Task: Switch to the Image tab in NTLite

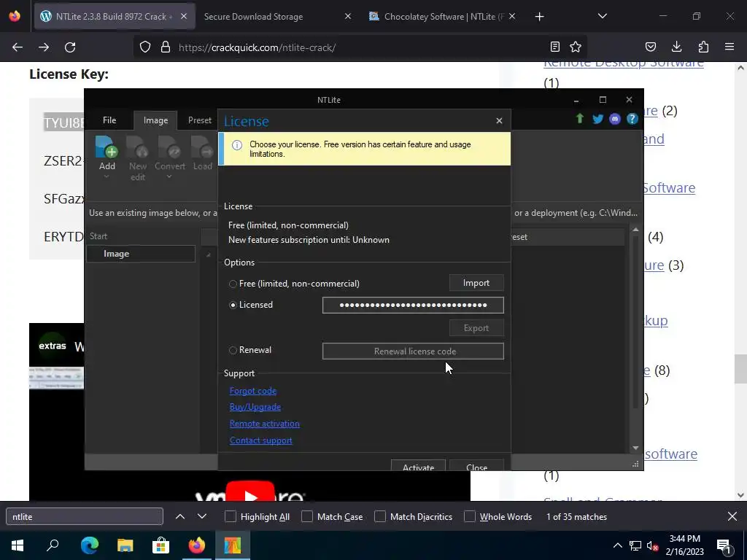Action: tap(156, 120)
